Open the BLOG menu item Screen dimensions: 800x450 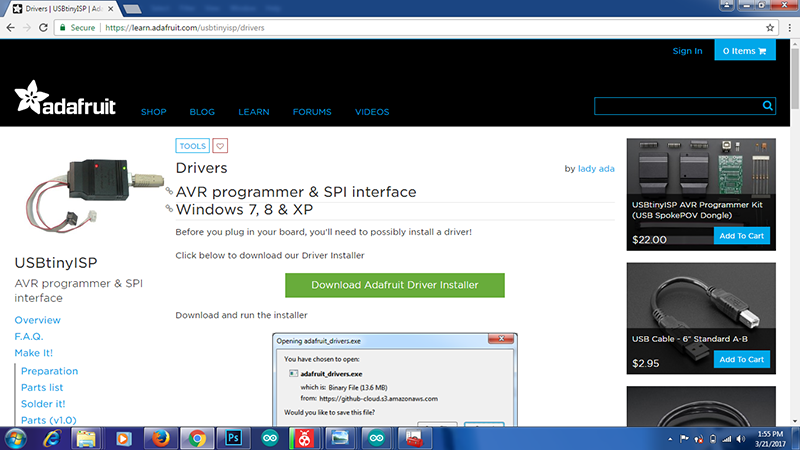click(x=202, y=112)
